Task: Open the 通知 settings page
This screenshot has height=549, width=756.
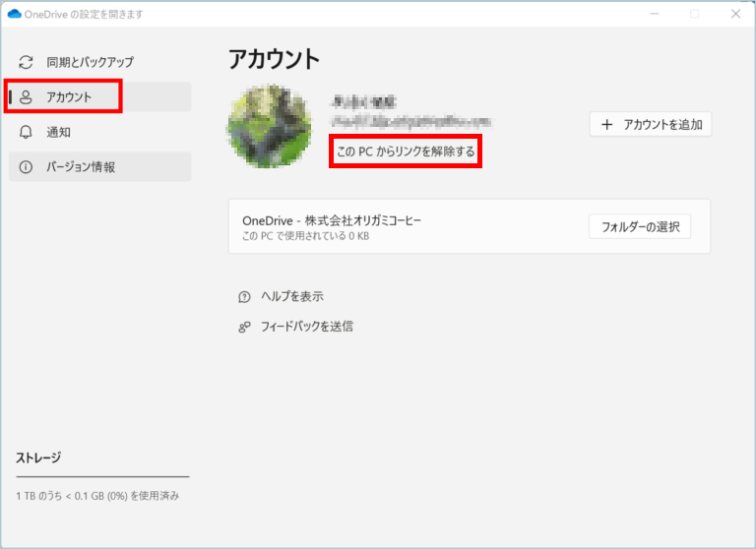Action: (x=99, y=132)
